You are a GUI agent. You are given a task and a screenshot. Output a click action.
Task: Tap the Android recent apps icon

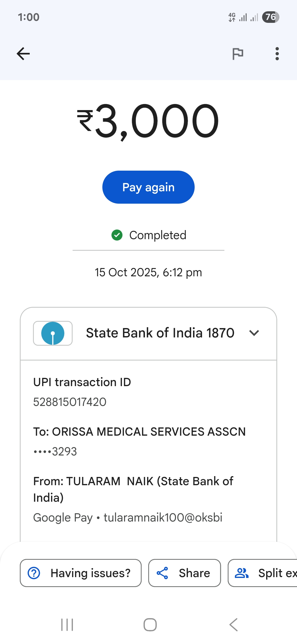pos(67,625)
